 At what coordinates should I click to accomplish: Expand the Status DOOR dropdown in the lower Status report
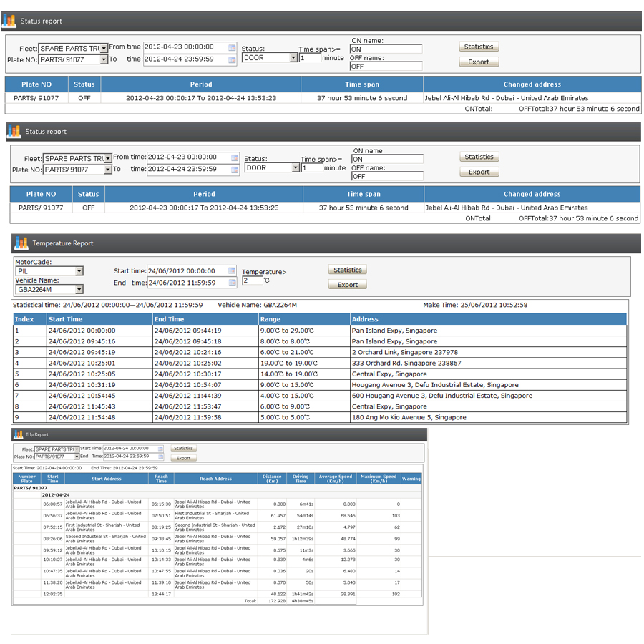296,167
